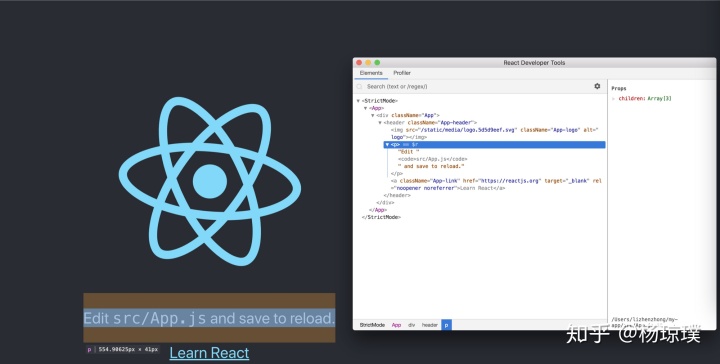This screenshot has height=364, width=720.
Task: Select the Elements tab
Action: [371, 73]
